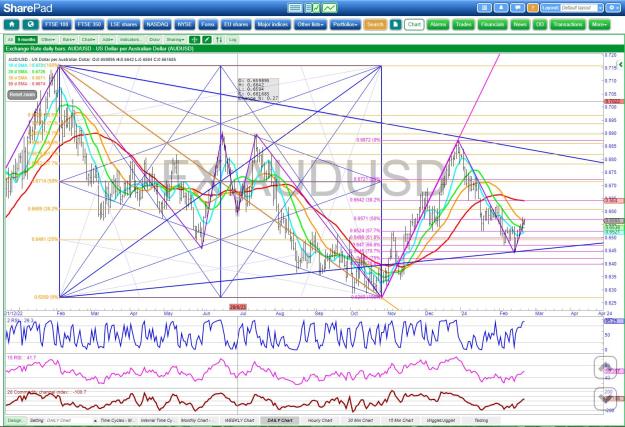Click upper chart navigation arrows widget
The image size is (625, 427).
point(605,368)
